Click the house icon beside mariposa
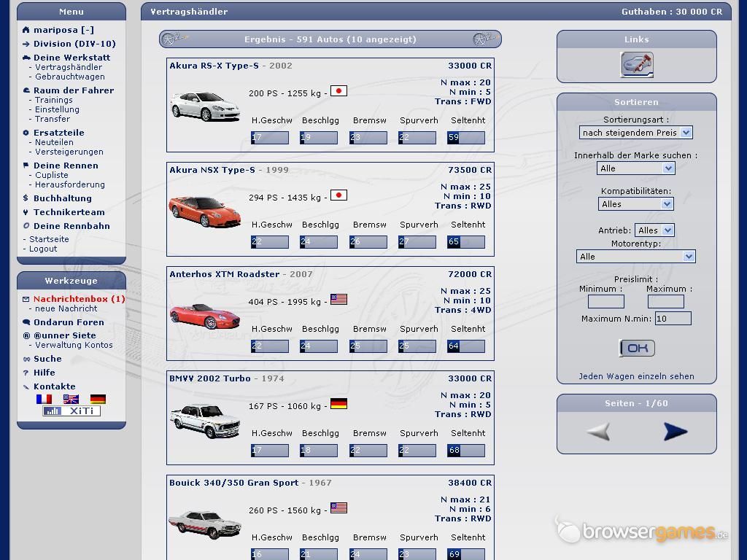Screen dimensions: 747x560 click(x=26, y=30)
